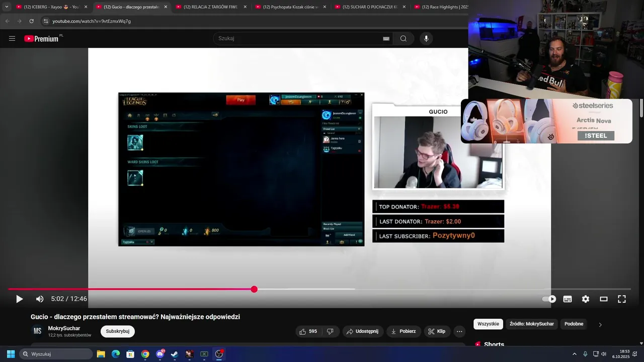Go back with the browser back arrow
Viewport: 644px width, 362px height.
(x=7, y=21)
